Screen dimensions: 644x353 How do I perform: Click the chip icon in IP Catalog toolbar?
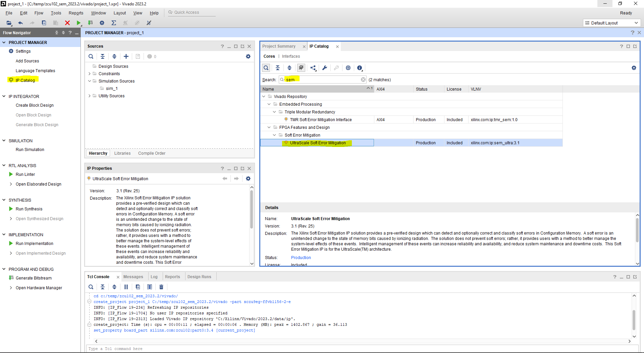[x=348, y=68]
